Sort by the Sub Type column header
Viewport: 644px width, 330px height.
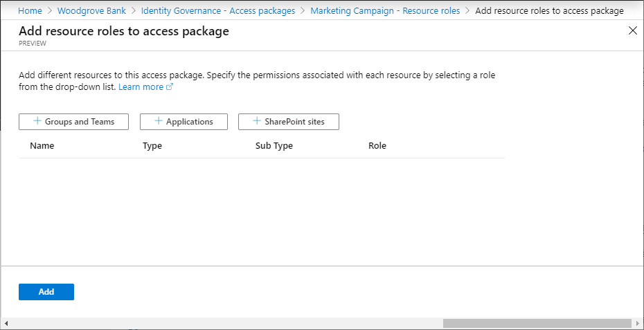pyautogui.click(x=274, y=146)
